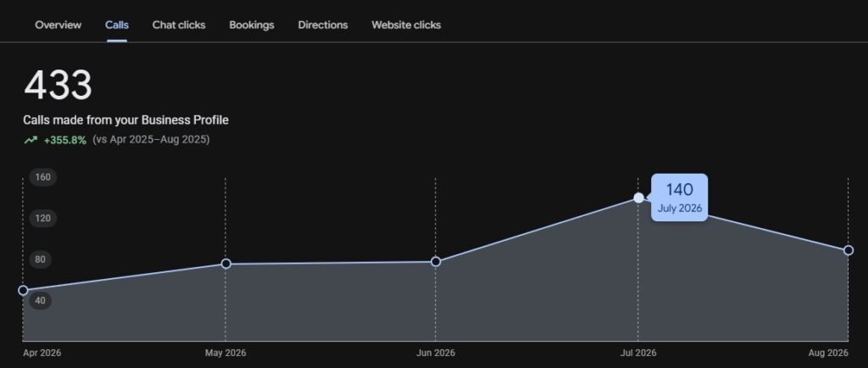Image resolution: width=868 pixels, height=368 pixels.
Task: Click the '(vs Apr 2025–Aug 2025)' comparison text
Action: [x=151, y=139]
